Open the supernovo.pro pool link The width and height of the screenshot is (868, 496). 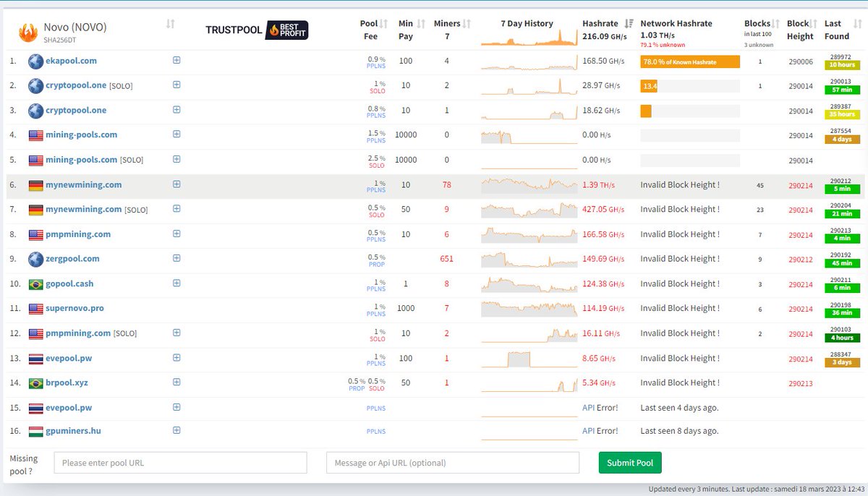75,308
